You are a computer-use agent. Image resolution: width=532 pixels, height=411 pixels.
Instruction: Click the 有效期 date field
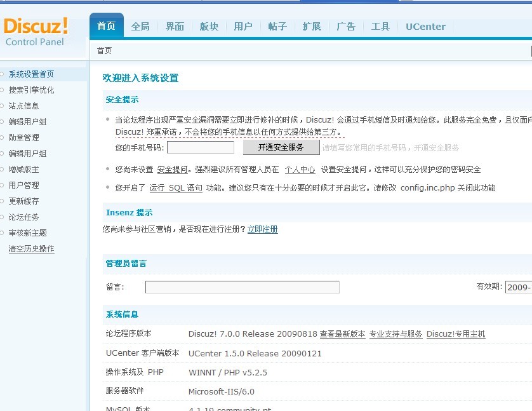point(519,287)
